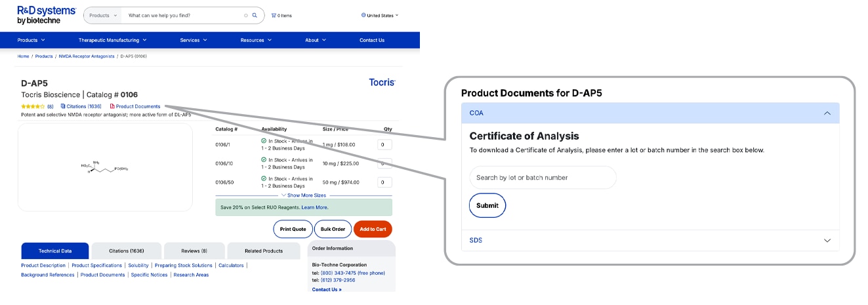The image size is (868, 305).
Task: Expand the SDS section
Action: pyautogui.click(x=650, y=240)
